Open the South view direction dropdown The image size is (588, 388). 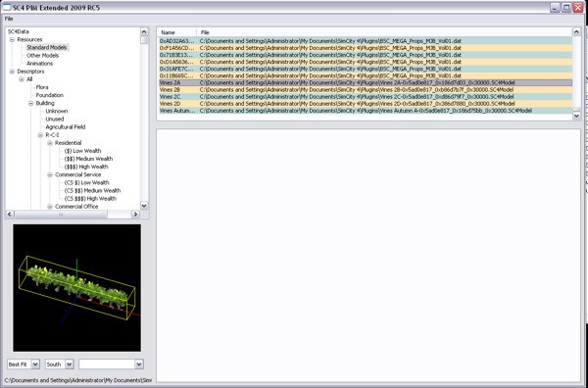pos(69,364)
